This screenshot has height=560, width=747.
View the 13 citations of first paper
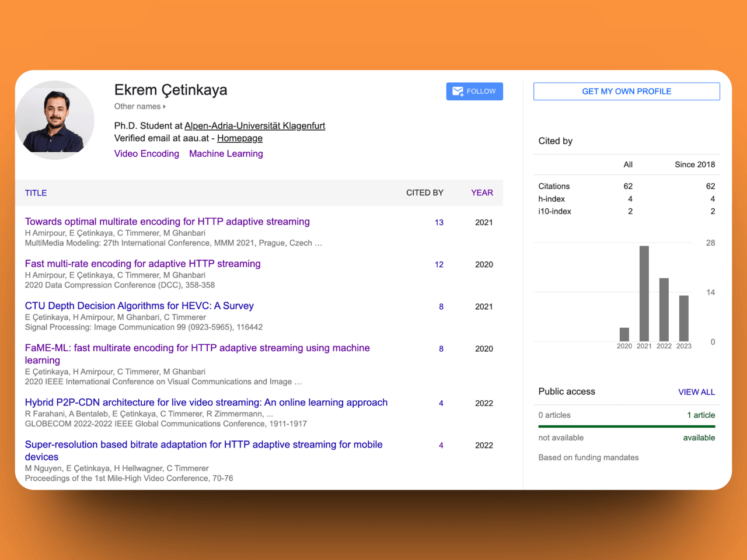click(439, 222)
